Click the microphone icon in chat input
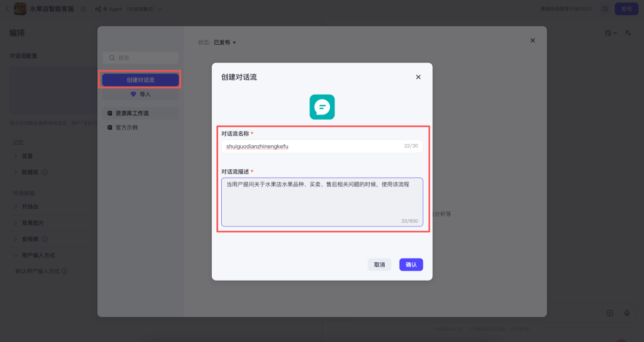Screen dimensions: 644x342 point(627,313)
